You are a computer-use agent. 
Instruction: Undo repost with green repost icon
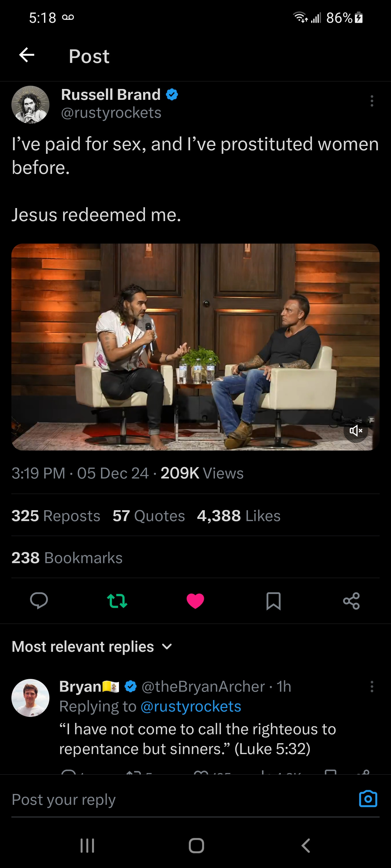coord(117,601)
